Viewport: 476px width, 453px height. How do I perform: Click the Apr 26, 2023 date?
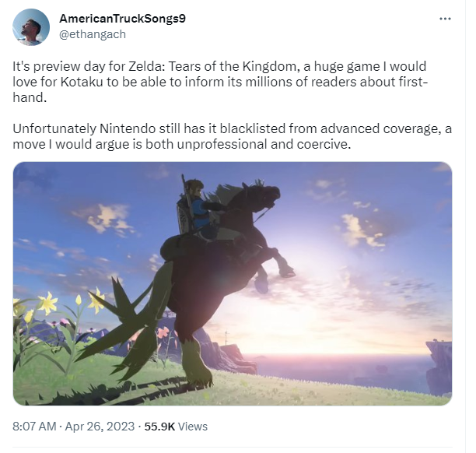tap(100, 427)
